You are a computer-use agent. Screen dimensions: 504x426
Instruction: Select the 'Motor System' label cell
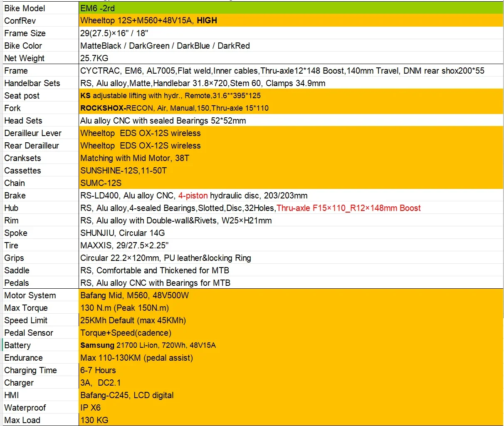[x=40, y=295]
